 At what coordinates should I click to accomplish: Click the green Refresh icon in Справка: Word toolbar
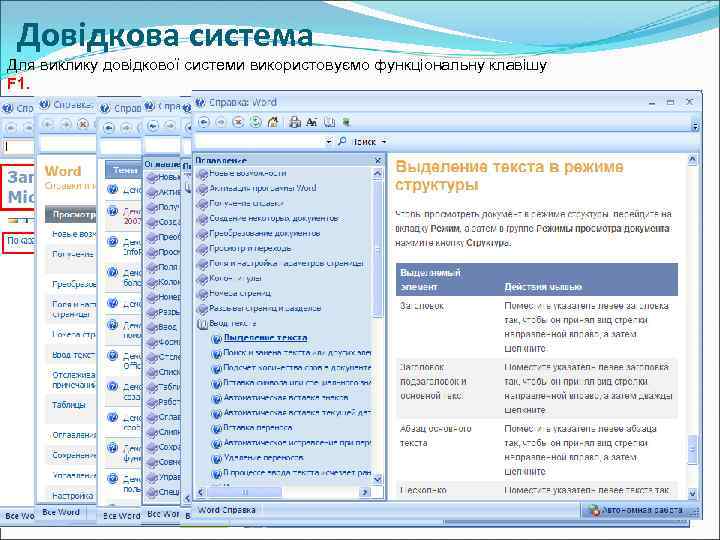pos(255,122)
